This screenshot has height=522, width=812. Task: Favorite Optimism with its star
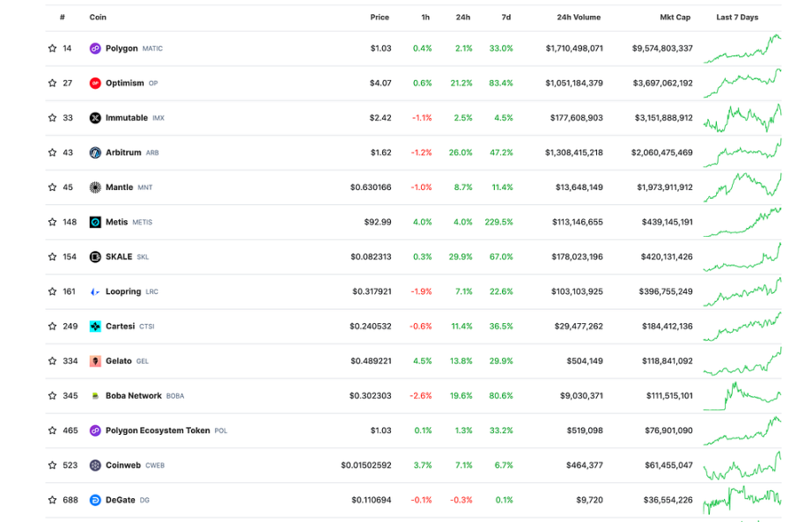coord(52,83)
